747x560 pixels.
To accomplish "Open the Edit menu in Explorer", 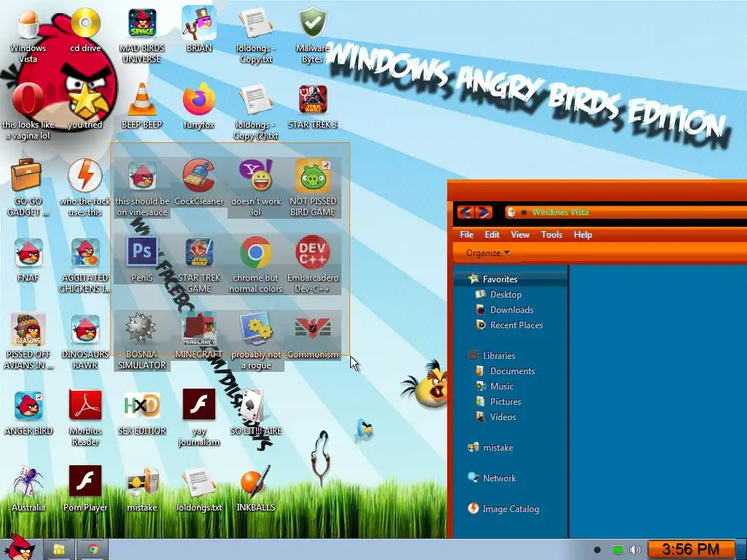I will [x=492, y=234].
